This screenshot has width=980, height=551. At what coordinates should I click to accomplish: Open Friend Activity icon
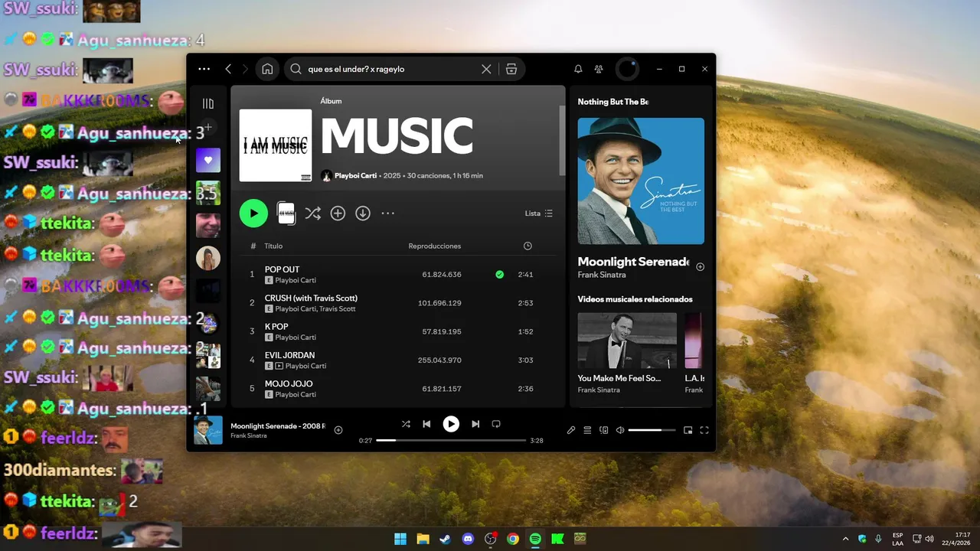pyautogui.click(x=599, y=69)
